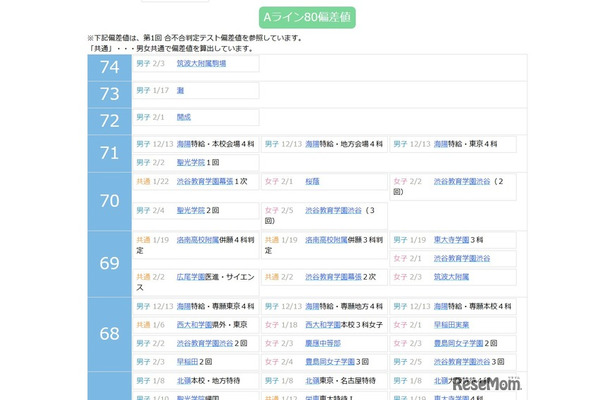Click the note starting ※下記偏差値は
The height and width of the screenshot is (400, 610).
click(195, 38)
